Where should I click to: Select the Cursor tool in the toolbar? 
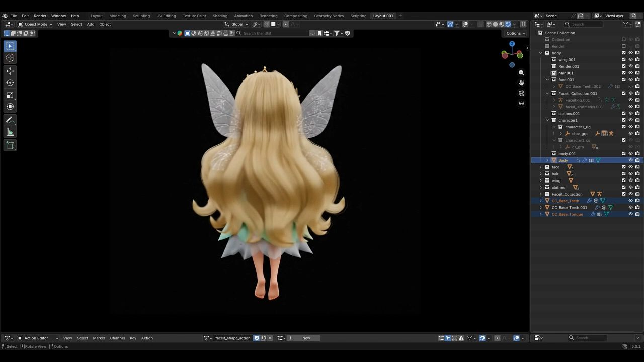(x=10, y=58)
